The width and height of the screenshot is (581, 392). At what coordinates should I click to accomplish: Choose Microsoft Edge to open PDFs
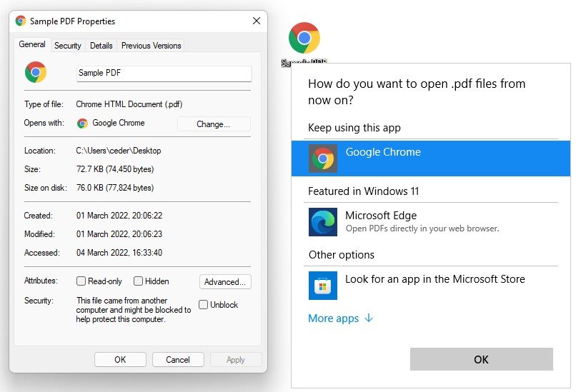point(430,222)
